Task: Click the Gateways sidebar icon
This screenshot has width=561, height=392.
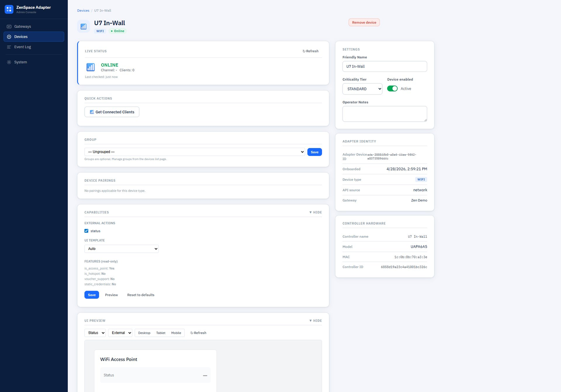Action: (x=9, y=27)
